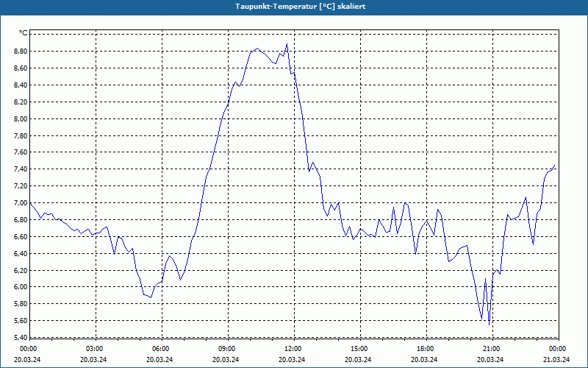Click the 5,40 y-axis value
The image size is (588, 368).
(21, 337)
